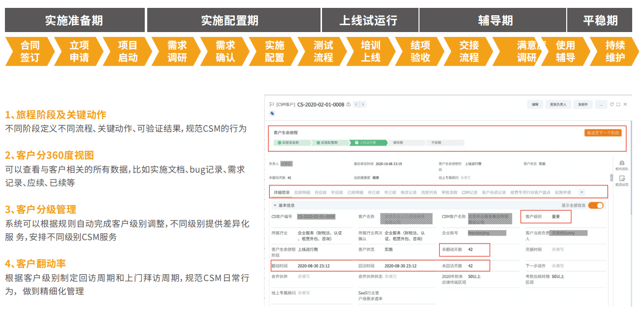Click the 需求调研 step arrow
644x321 pixels.
(x=176, y=51)
